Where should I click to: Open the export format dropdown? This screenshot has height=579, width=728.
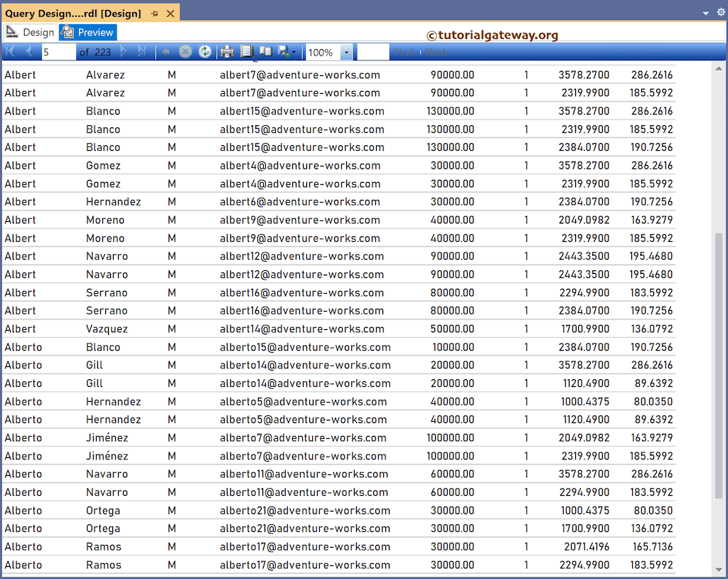[x=294, y=51]
